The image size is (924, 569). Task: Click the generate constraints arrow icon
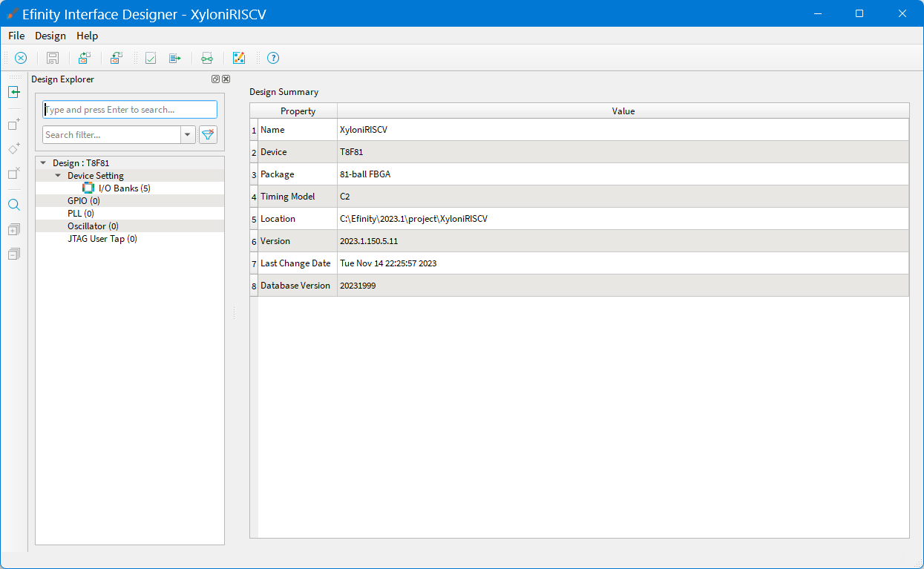[x=175, y=58]
